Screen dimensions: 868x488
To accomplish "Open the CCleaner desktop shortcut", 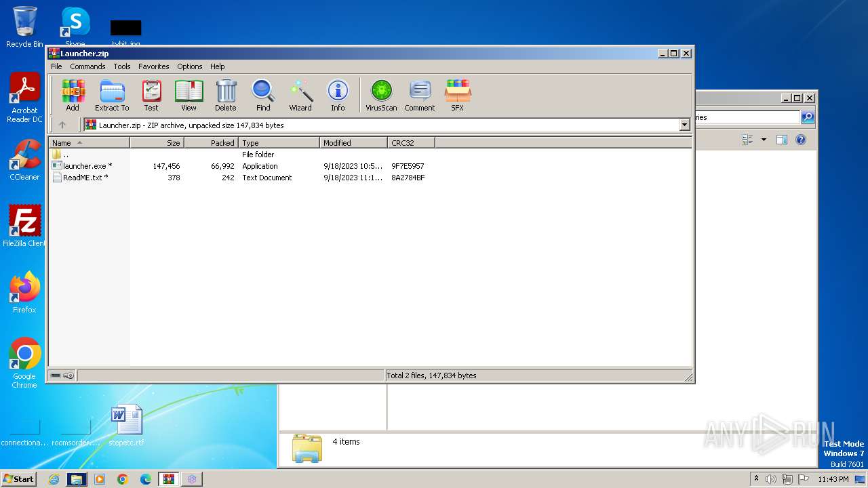I will point(24,160).
